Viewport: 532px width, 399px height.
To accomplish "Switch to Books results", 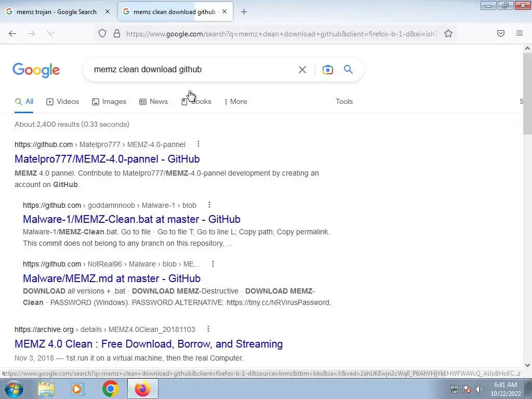I will tap(196, 101).
